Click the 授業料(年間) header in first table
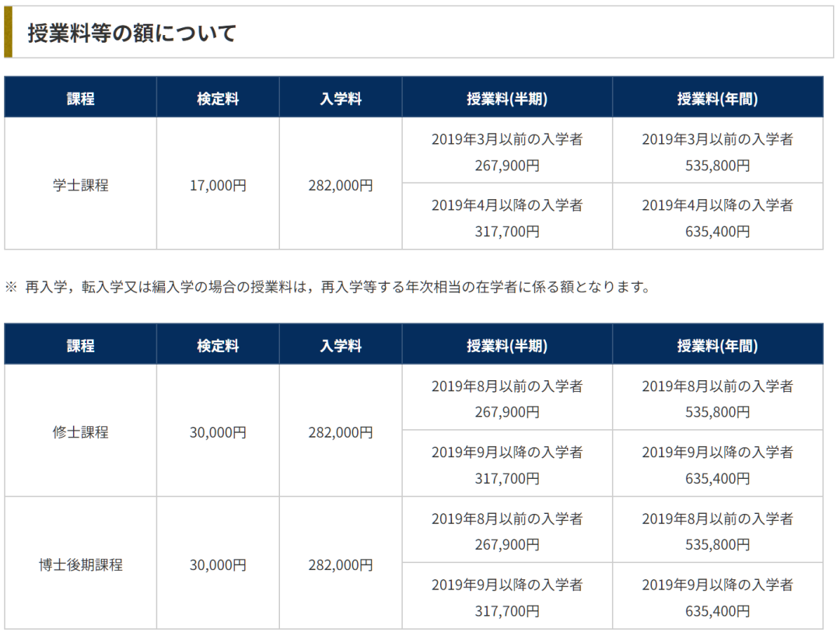840x636 pixels. tap(717, 96)
